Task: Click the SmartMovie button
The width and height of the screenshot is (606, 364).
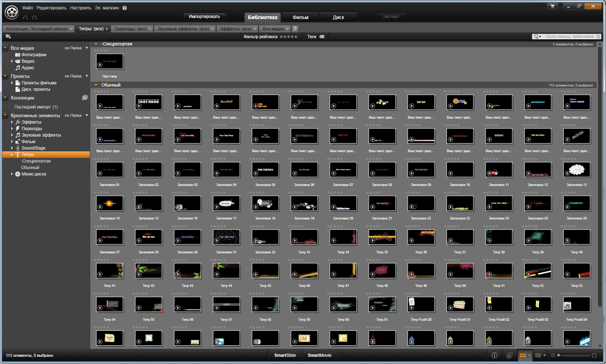Action: pyautogui.click(x=319, y=355)
